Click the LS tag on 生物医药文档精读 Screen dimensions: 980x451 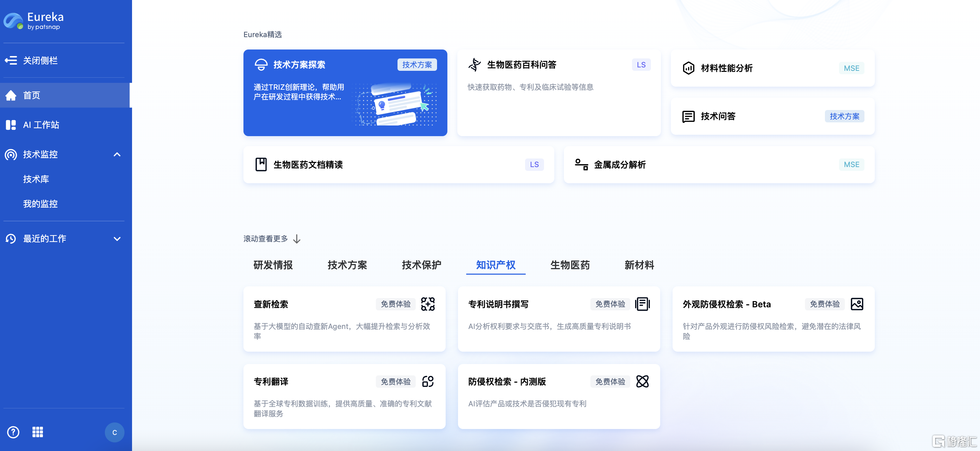534,165
